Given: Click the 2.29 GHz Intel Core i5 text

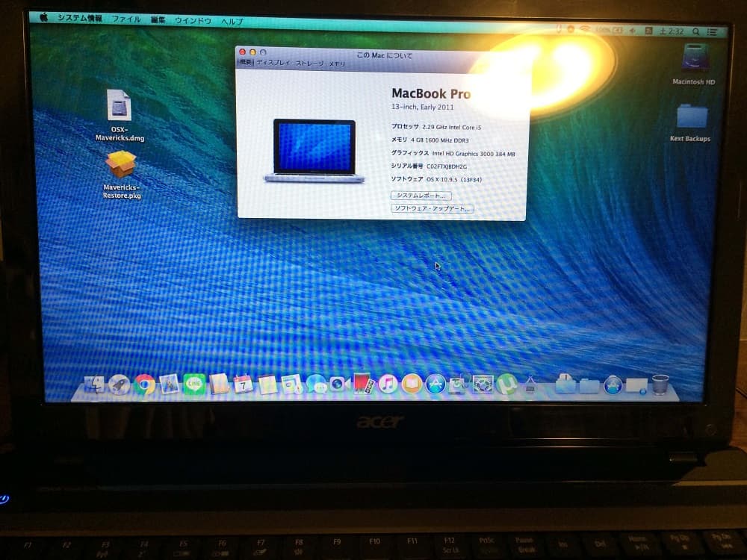Looking at the screenshot, I should (452, 127).
